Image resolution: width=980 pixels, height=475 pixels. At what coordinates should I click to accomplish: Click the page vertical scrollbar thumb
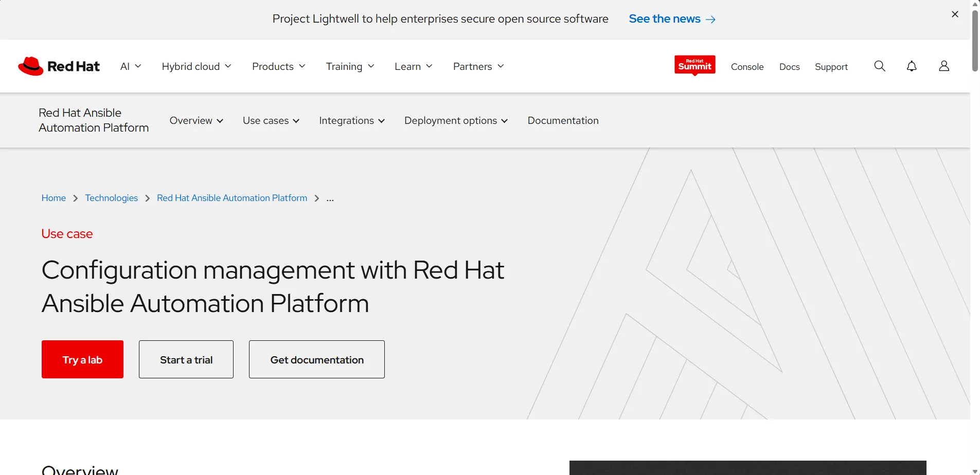coord(975,41)
